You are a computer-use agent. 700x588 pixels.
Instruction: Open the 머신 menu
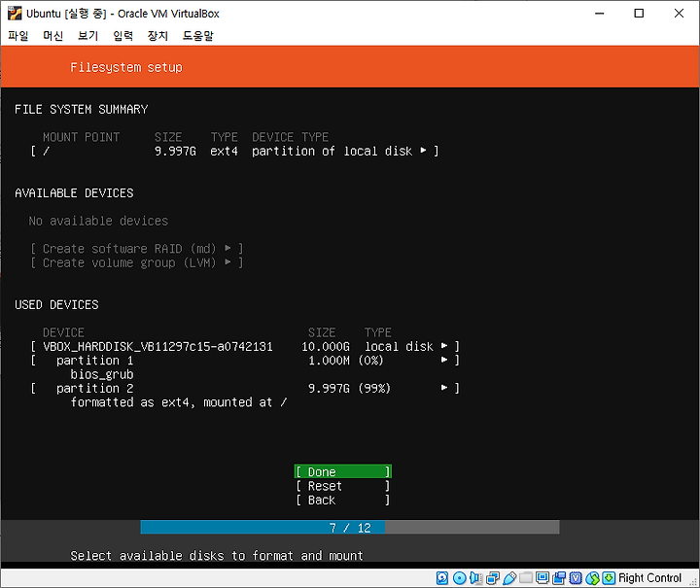(53, 36)
